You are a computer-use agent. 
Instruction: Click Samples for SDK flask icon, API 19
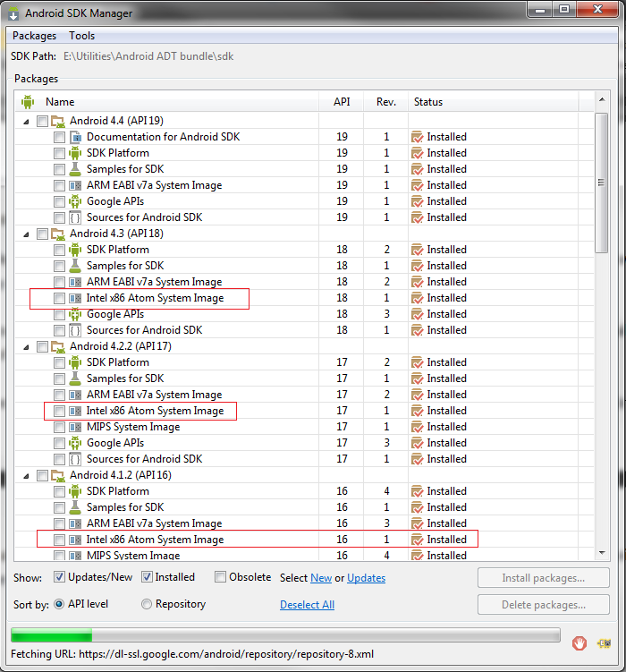75,169
